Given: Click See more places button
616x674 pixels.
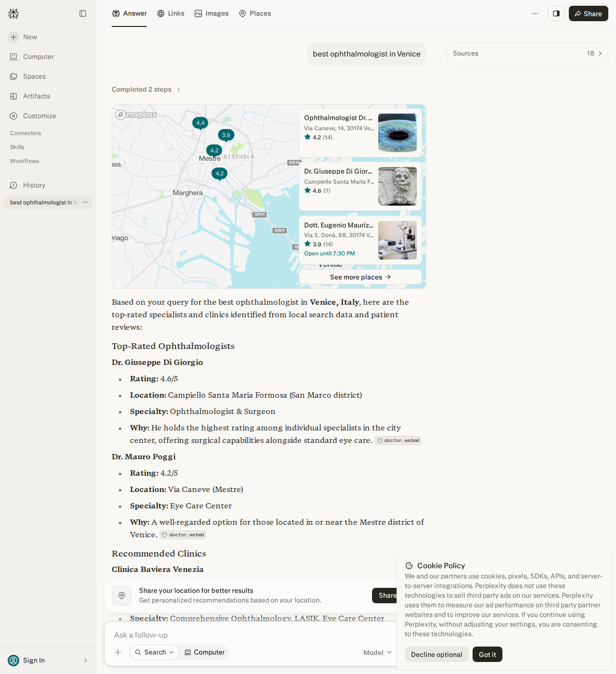Looking at the screenshot, I should click(360, 277).
